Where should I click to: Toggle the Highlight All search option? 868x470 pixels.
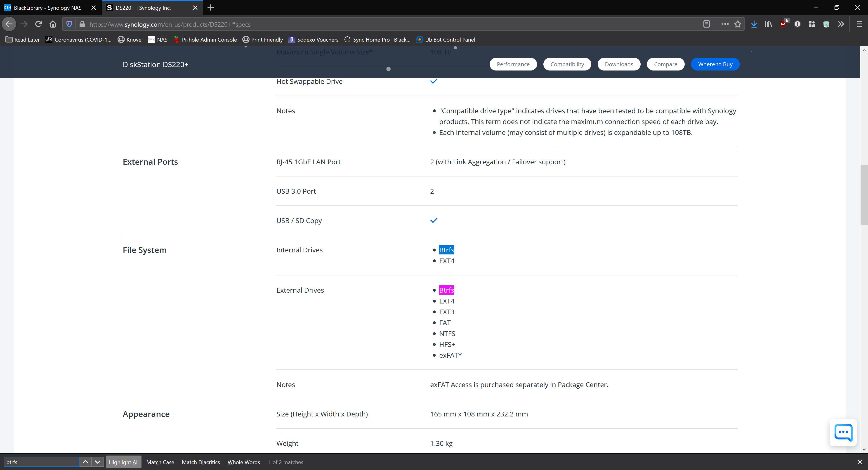tap(123, 462)
